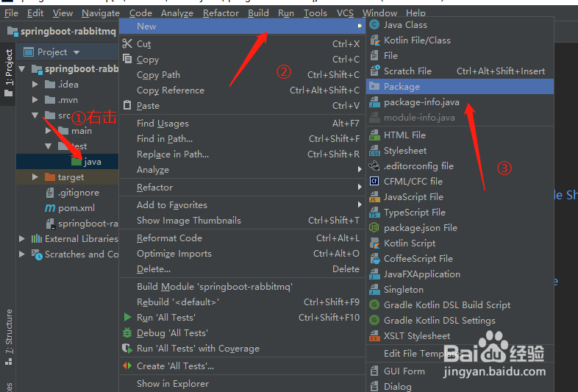Click the Gradle Kotlin DSL Build Script icon
Viewport: 578px width, 392px height.
pos(374,305)
